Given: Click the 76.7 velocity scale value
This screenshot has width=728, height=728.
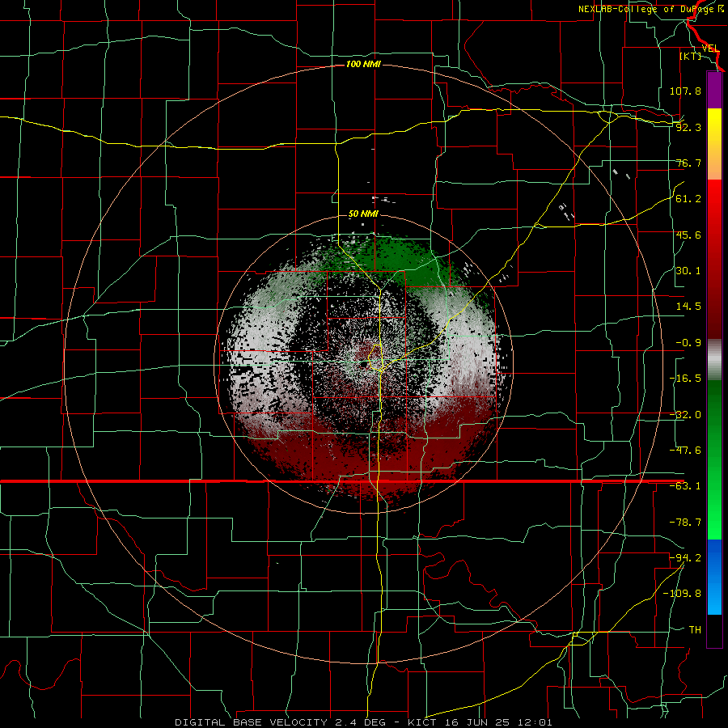Looking at the screenshot, I should pos(688,163).
